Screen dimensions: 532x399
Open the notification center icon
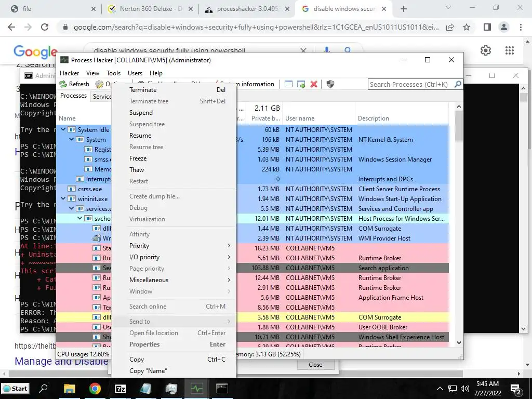point(516,389)
